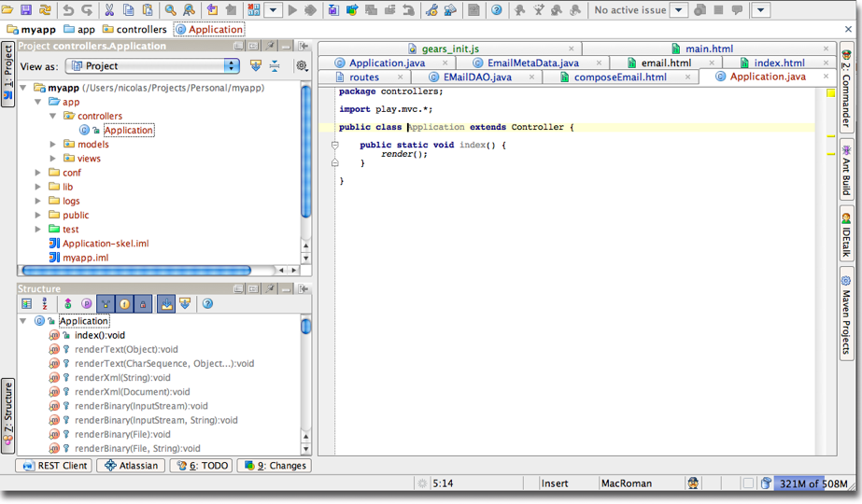Open the 'View as: Project' dropdown
The image size is (862, 504).
[x=154, y=66]
